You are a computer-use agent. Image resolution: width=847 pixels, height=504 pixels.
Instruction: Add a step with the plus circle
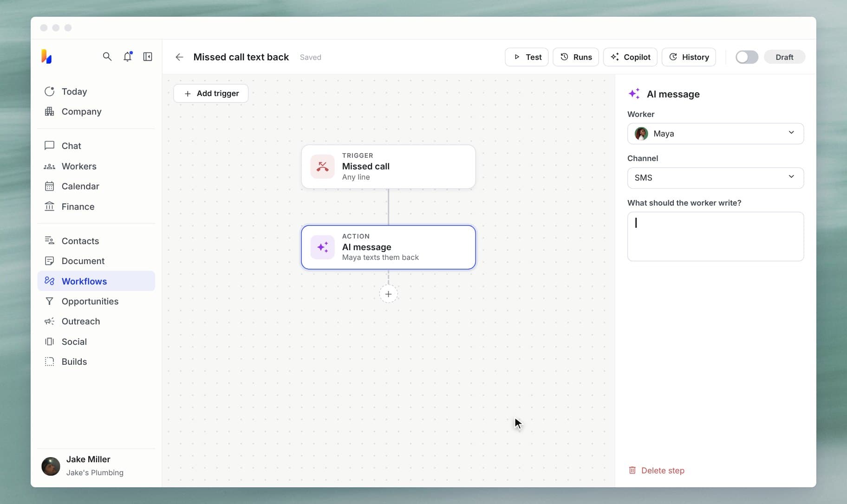(388, 294)
